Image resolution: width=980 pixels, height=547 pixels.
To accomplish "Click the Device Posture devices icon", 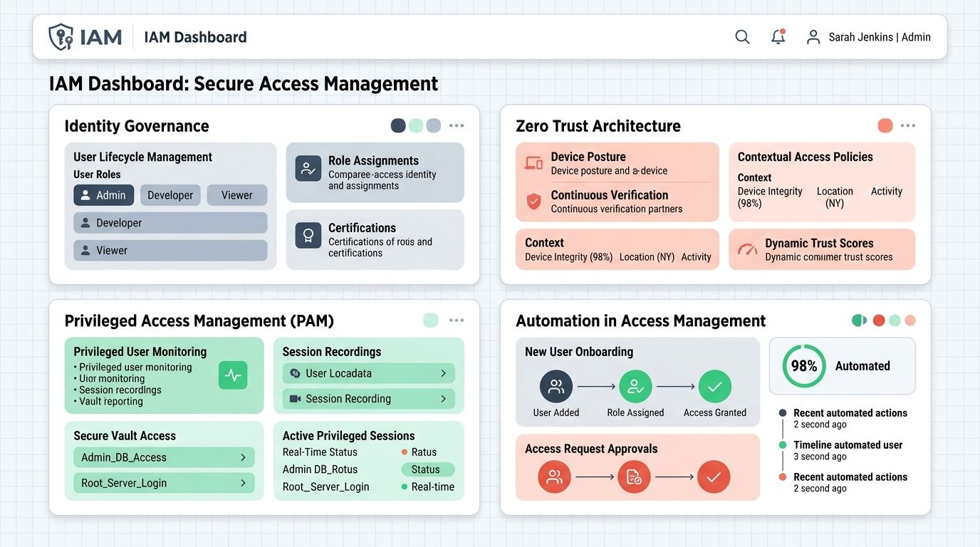I will pyautogui.click(x=533, y=163).
